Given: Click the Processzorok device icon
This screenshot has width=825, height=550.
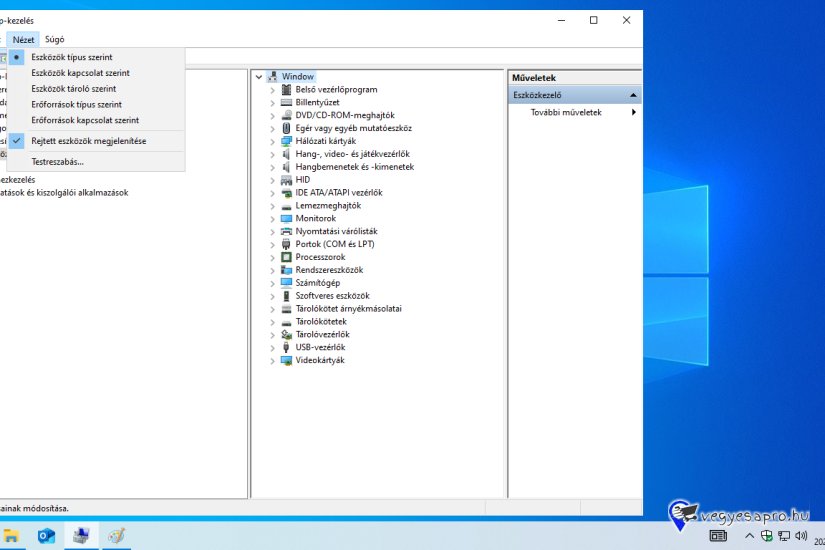Looking at the screenshot, I should click(x=286, y=257).
